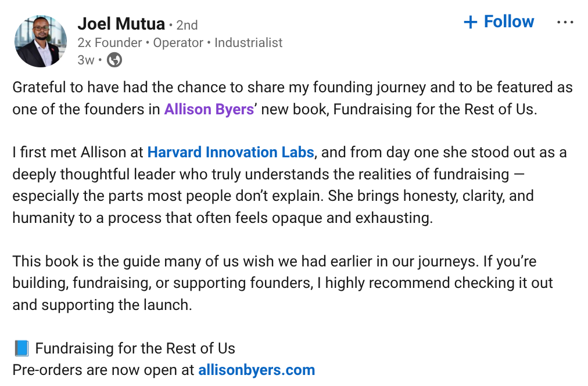Open Joel Mutua's profile photo

point(41,41)
